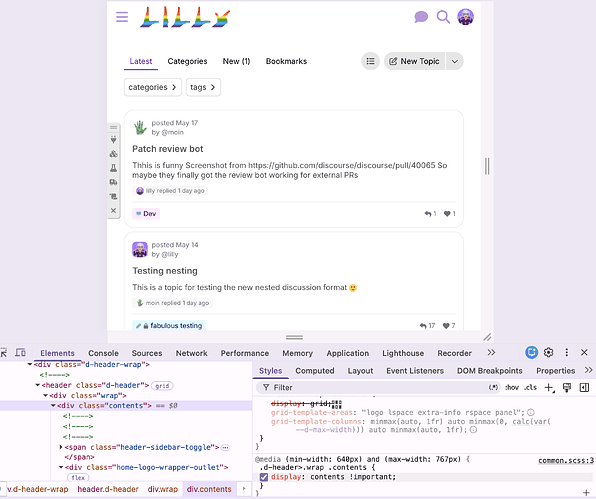Click the topic list layout toggle icon
The image size is (596, 499).
pos(370,61)
